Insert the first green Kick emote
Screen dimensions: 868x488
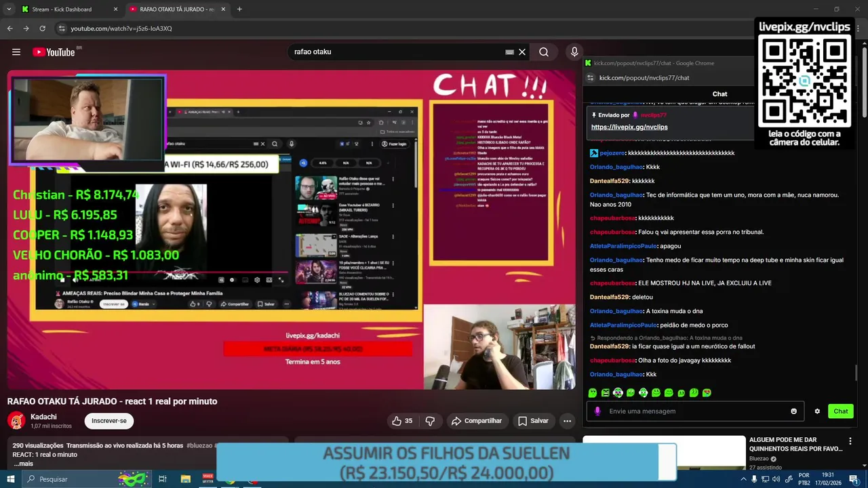tap(593, 392)
